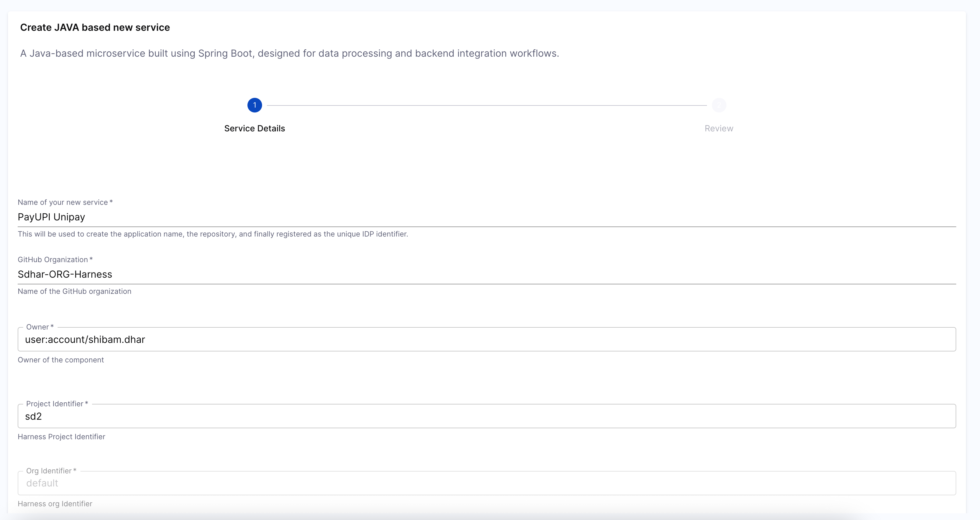
Task: Click the GitHub Organization field label
Action: [55, 259]
